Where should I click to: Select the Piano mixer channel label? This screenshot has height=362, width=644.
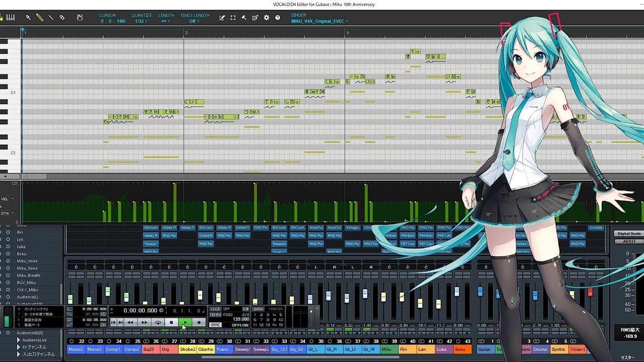pos(223,349)
